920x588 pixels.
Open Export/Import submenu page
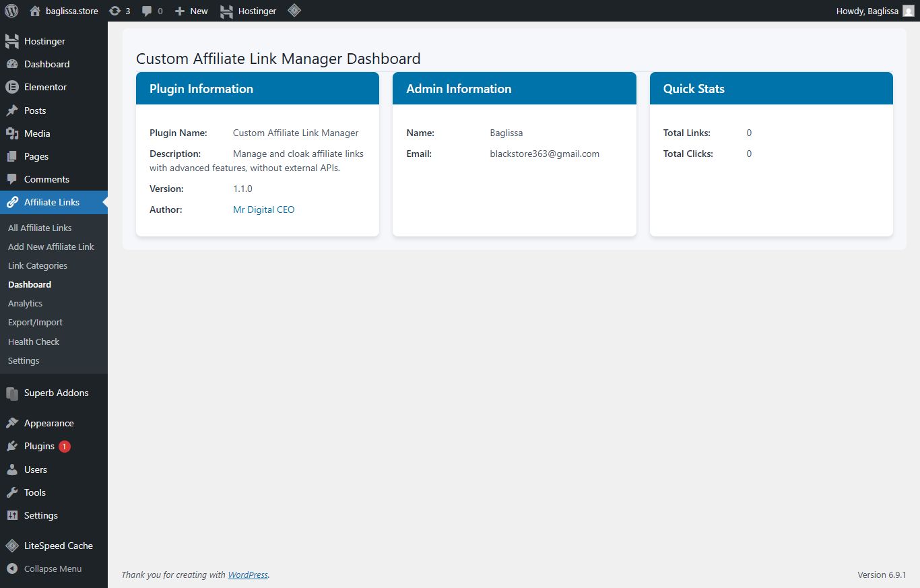pos(35,323)
